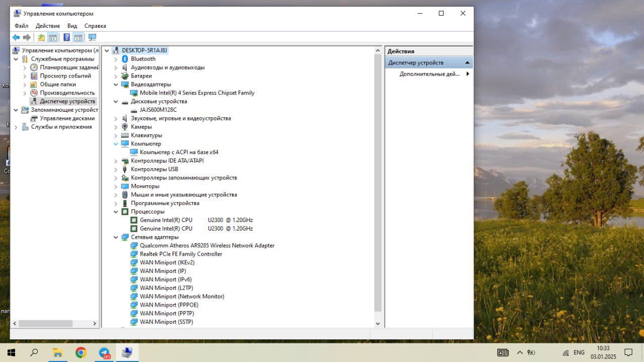
Task: Click the left pane horizontal scrollbar right arrow
Action: click(95, 324)
